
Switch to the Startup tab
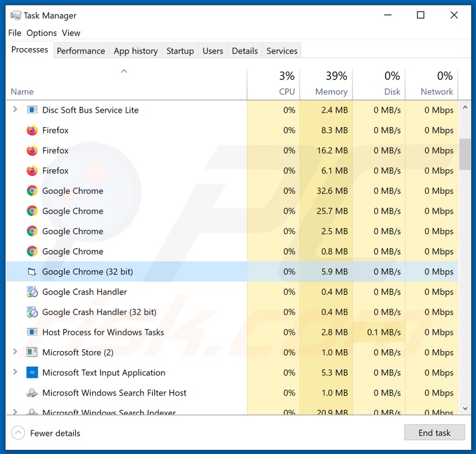(x=180, y=51)
